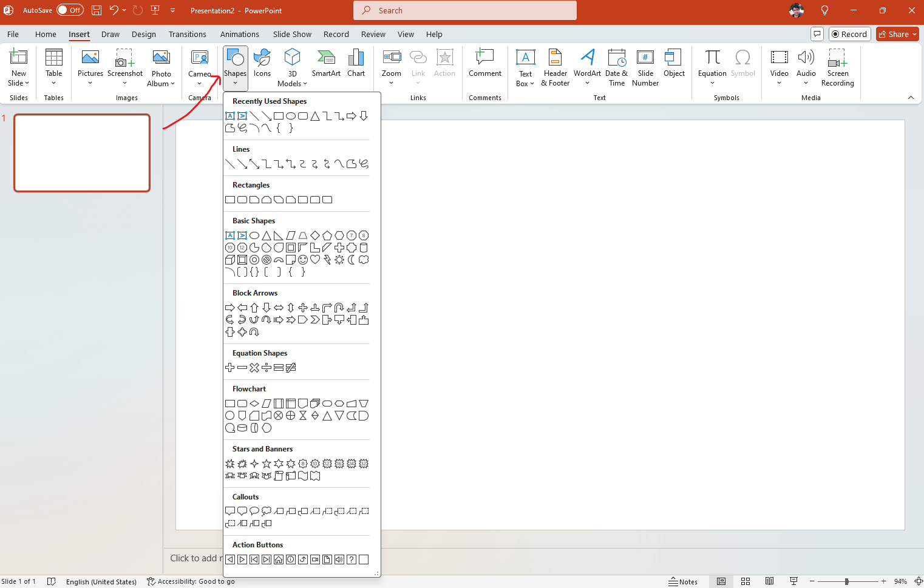Insert an Equation
924x588 pixels.
pyautogui.click(x=712, y=63)
